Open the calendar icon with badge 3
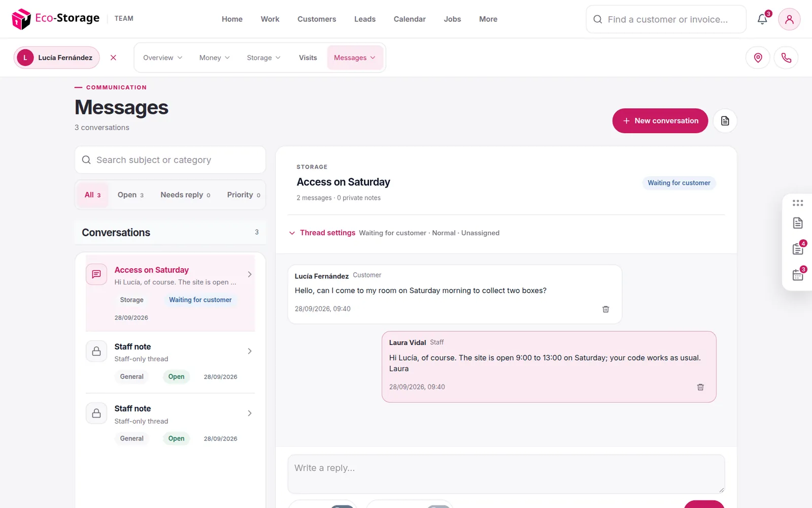Screen dimensions: 812x508 pos(798,275)
